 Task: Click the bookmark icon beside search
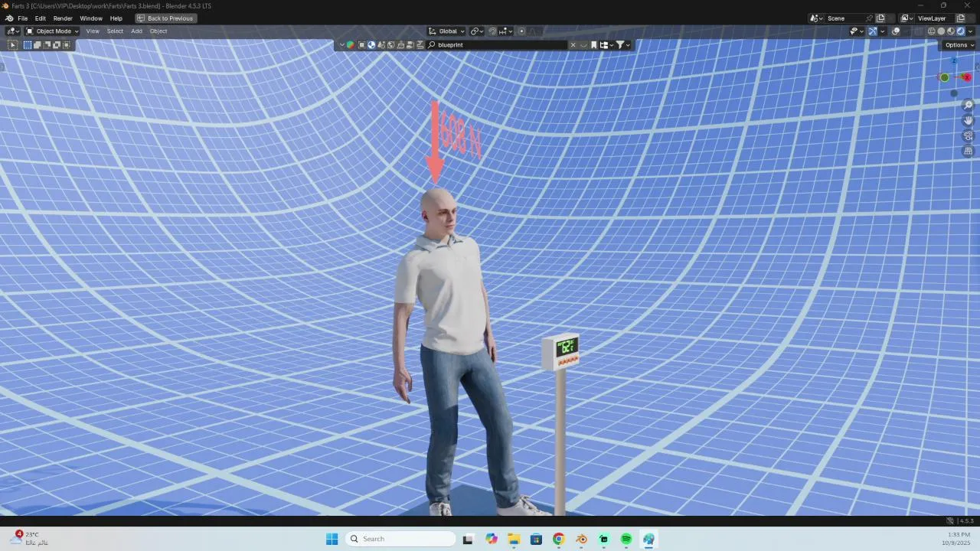[x=593, y=45]
